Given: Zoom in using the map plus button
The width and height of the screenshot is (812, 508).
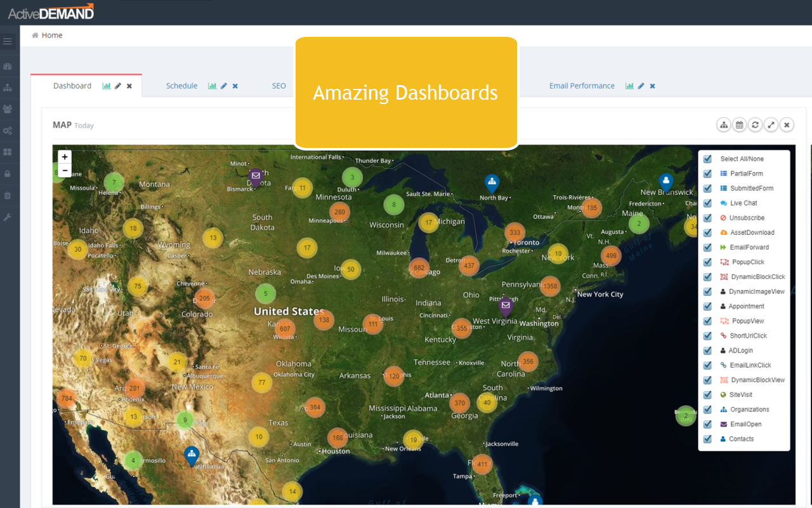Looking at the screenshot, I should click(64, 156).
